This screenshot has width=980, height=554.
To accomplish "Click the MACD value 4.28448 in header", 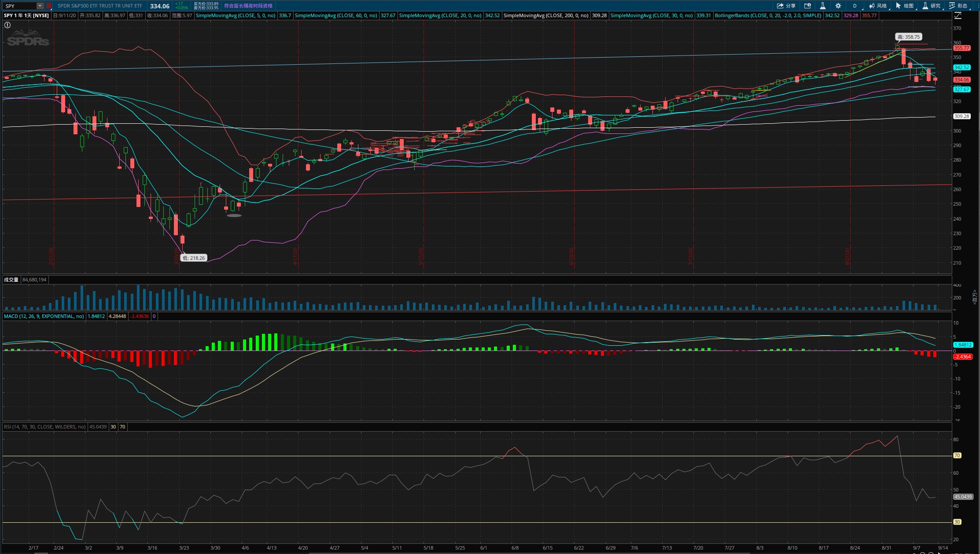I will 117,316.
